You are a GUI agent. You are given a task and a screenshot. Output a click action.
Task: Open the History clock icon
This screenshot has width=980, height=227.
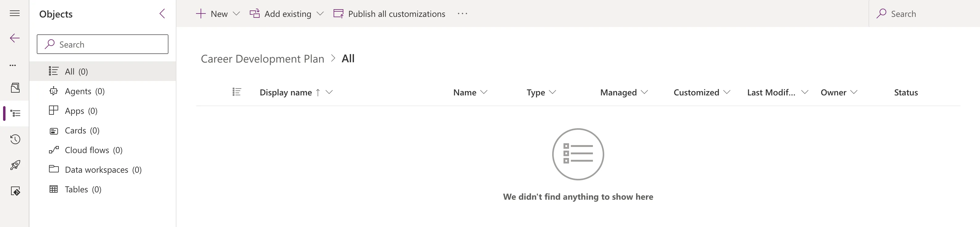pyautogui.click(x=15, y=139)
